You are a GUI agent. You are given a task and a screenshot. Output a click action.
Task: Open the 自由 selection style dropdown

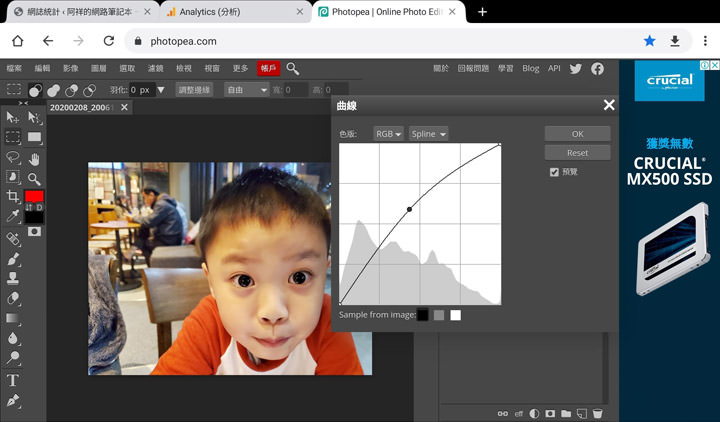[x=245, y=90]
